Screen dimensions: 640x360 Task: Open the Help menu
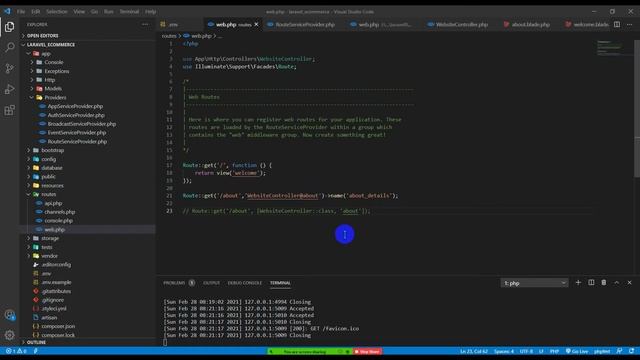click(151, 11)
